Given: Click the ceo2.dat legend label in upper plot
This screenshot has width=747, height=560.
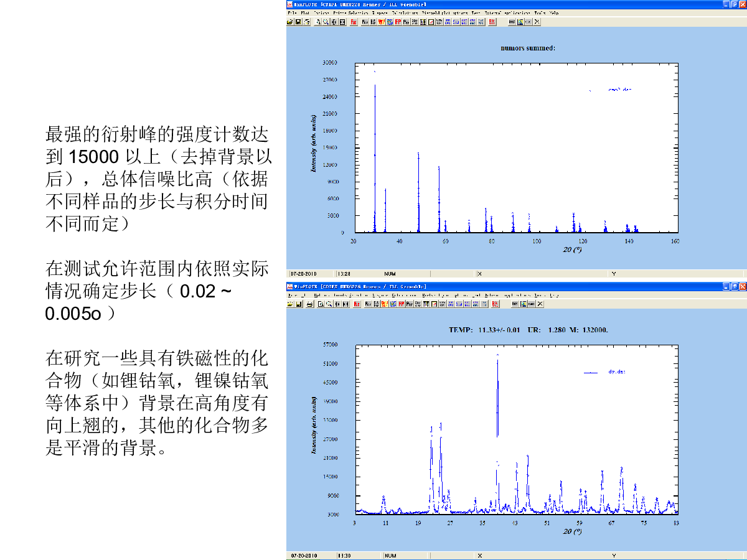Looking at the screenshot, I should point(619,90).
